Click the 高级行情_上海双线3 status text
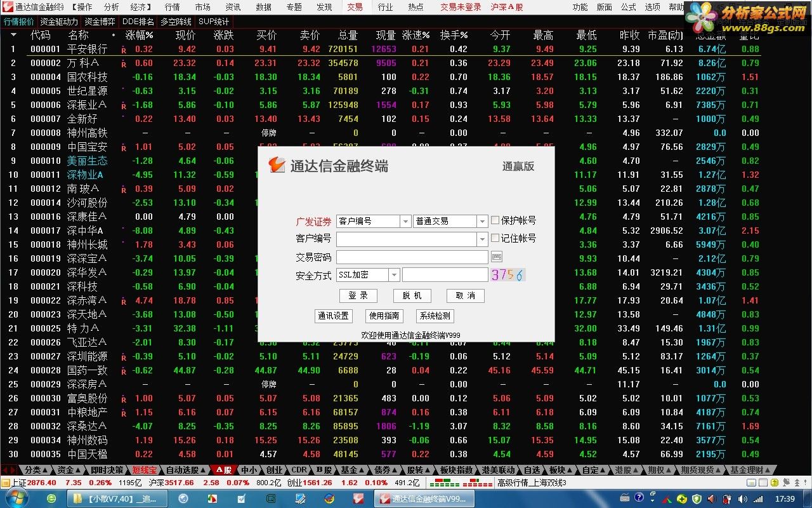 [x=532, y=483]
